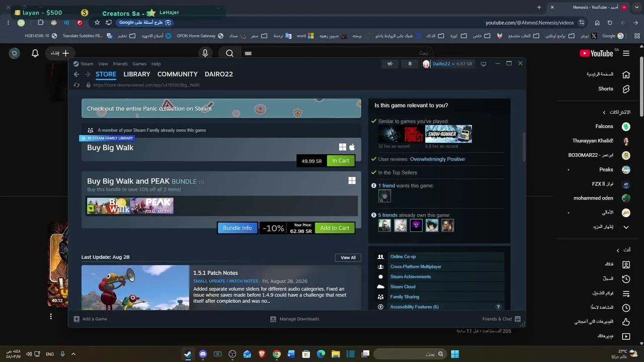Open the Friends menu in Steam

click(x=120, y=64)
